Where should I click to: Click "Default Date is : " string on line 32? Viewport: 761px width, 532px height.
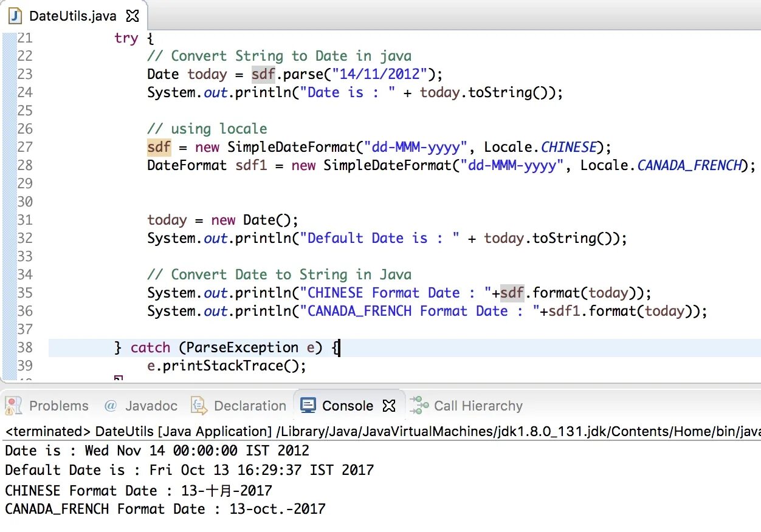click(x=380, y=238)
